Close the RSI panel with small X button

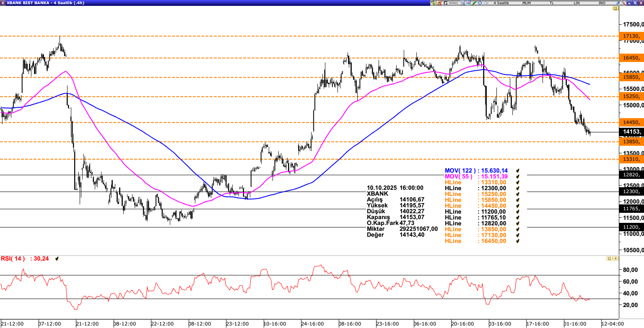[615, 259]
